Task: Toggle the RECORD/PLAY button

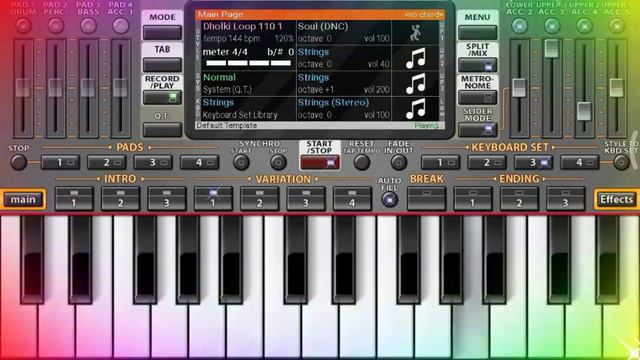Action: pyautogui.click(x=162, y=97)
